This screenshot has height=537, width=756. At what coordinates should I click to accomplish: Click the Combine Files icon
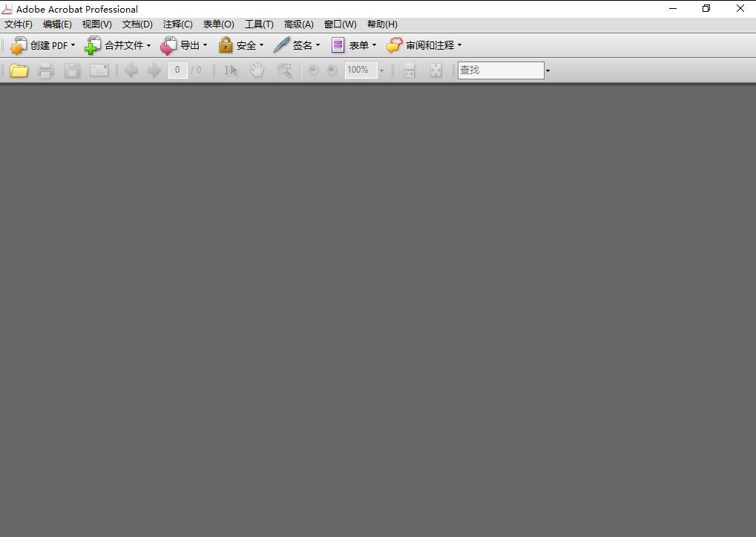click(x=93, y=45)
